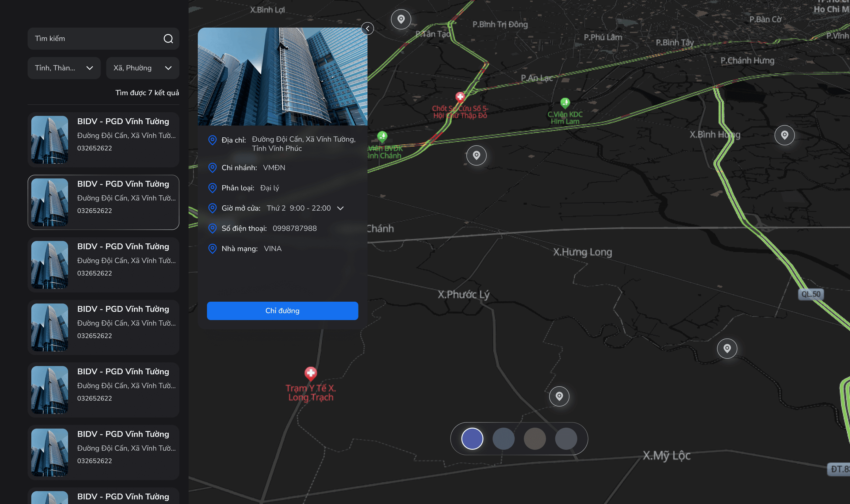Click the green marker for C.Viên KDC Him Lam

click(x=565, y=103)
